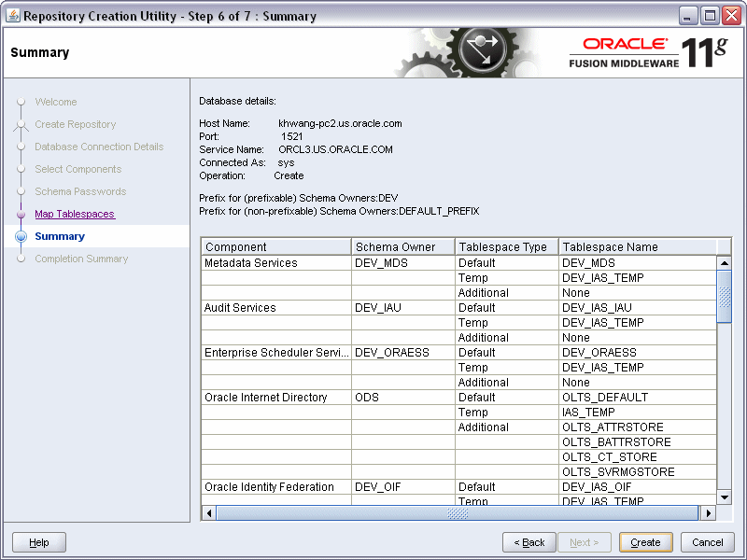Click the DEV_IAU schema owner cell

[x=403, y=308]
